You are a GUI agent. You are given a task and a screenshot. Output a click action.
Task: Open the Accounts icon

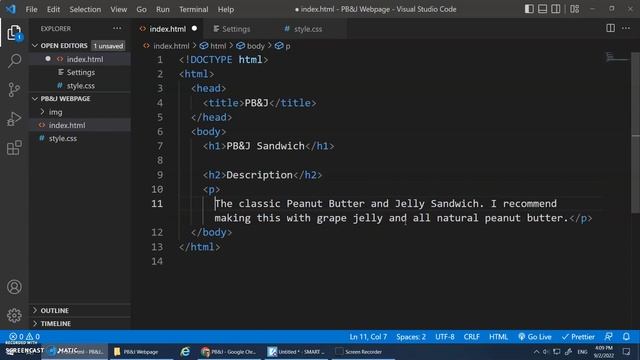point(14,287)
